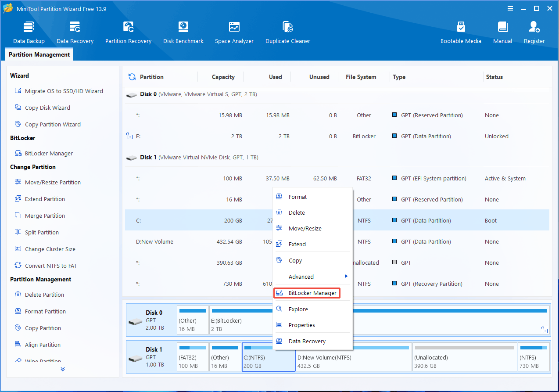The width and height of the screenshot is (559, 392).
Task: Select Convert NTFS to FAT
Action: tap(45, 266)
